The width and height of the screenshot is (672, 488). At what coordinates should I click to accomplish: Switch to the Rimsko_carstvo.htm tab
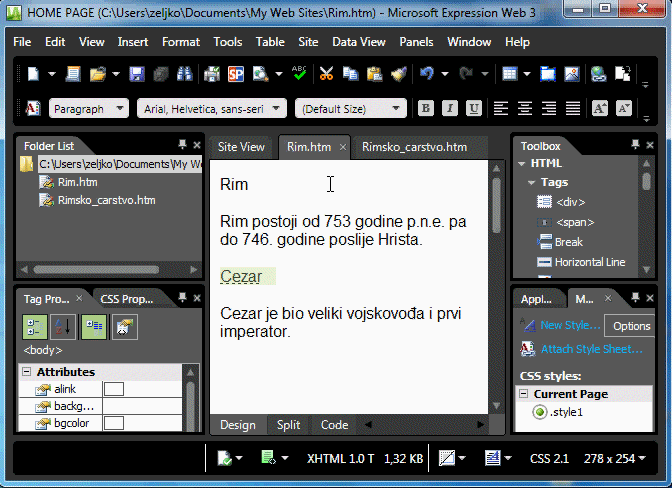(x=414, y=147)
